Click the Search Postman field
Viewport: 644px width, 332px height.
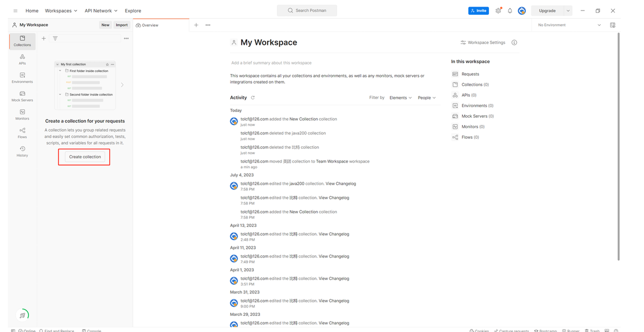pyautogui.click(x=307, y=10)
